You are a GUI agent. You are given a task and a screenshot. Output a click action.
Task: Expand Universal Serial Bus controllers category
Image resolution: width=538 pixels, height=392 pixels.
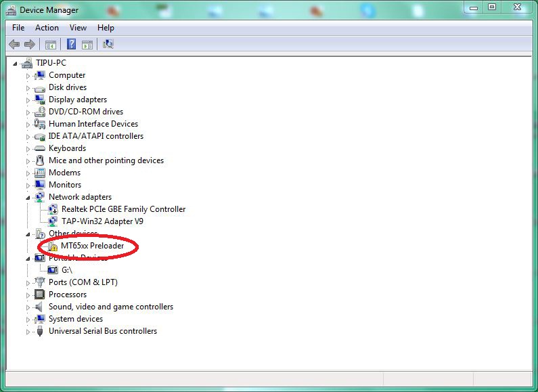pos(28,332)
